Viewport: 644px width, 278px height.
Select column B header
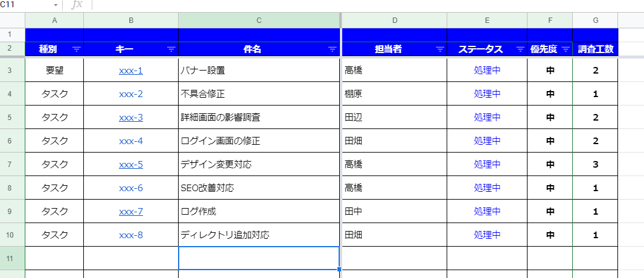point(131,21)
